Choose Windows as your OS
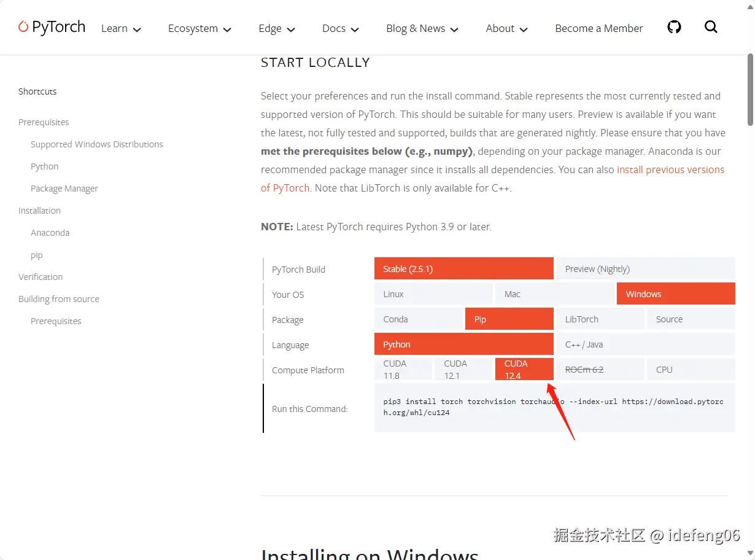The height and width of the screenshot is (560, 755). tap(676, 294)
